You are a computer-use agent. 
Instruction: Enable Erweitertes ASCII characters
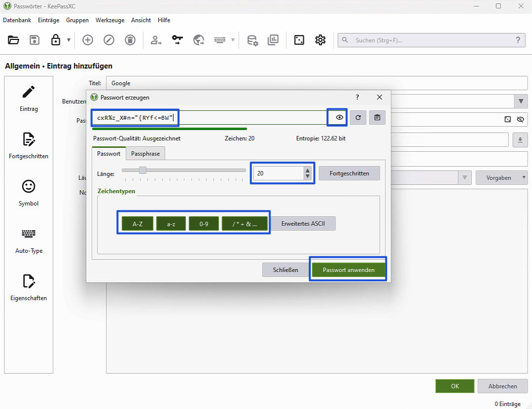point(303,224)
